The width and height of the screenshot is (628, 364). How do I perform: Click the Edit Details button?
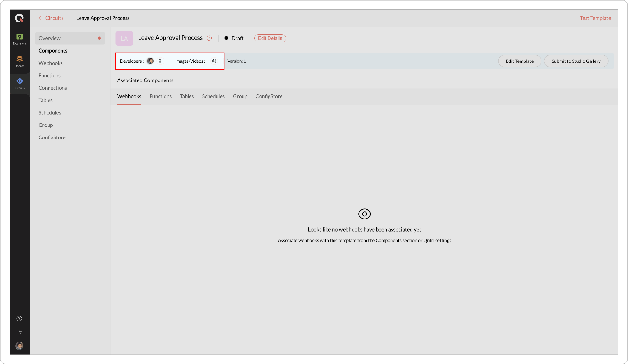tap(270, 38)
